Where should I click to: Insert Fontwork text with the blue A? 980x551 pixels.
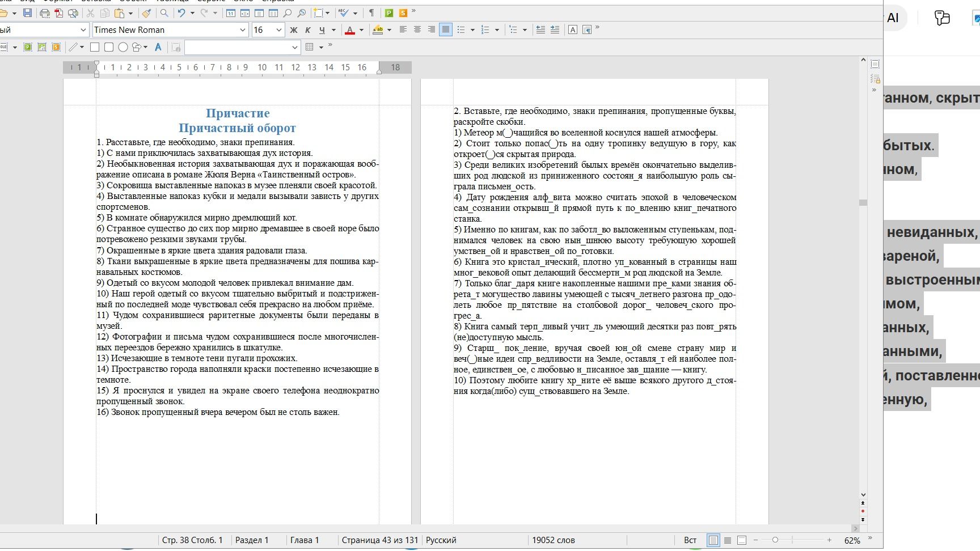point(158,47)
